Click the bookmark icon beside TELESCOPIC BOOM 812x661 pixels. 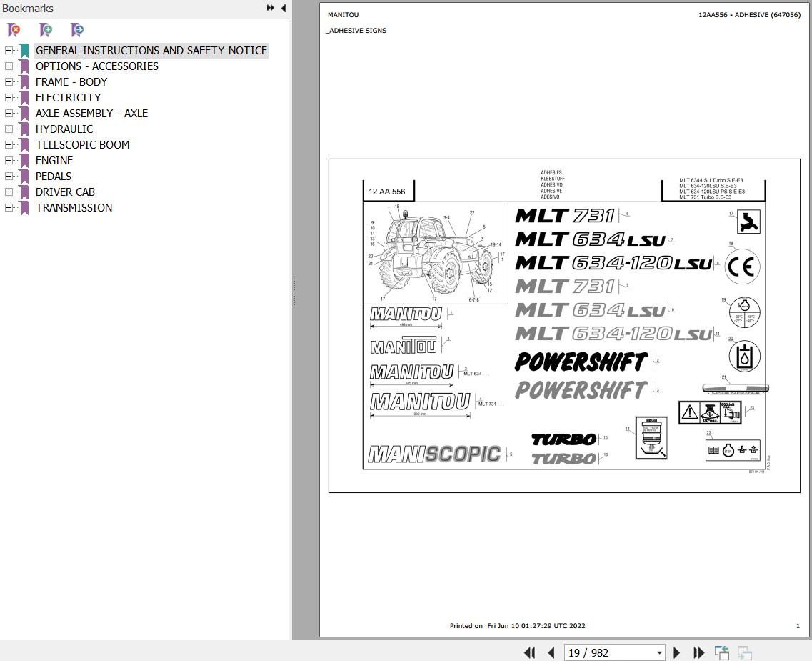click(x=24, y=145)
